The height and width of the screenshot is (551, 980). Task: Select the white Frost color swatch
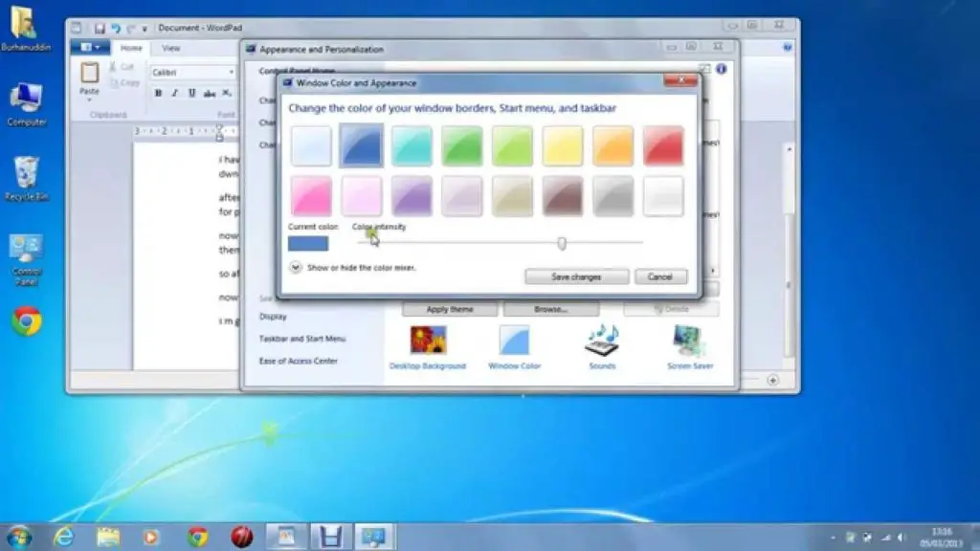point(663,196)
